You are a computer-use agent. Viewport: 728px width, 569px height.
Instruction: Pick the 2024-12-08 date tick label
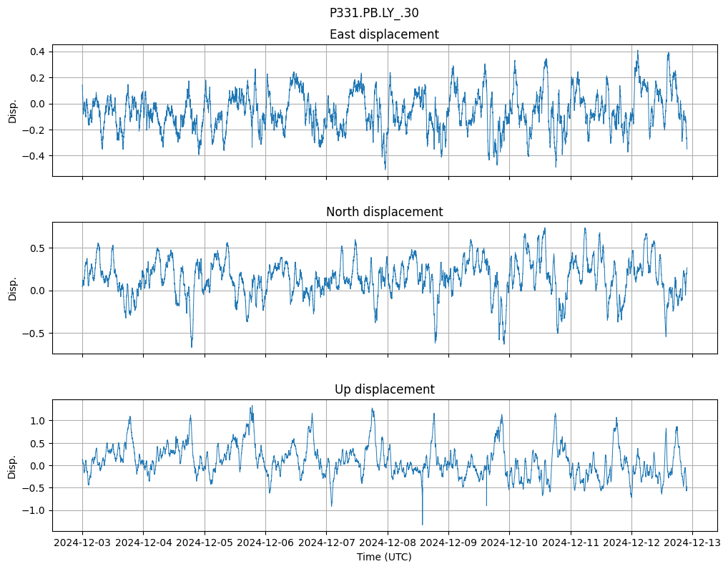388,543
